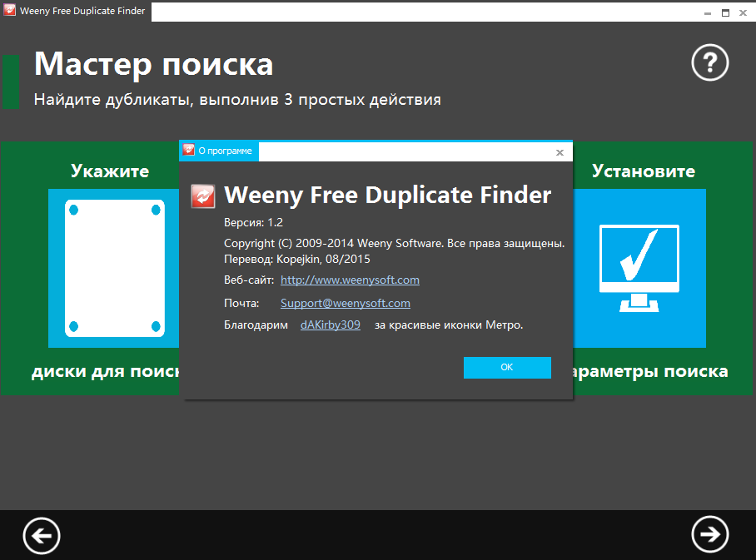Maximize the Weeny Free Duplicate Finder window
This screenshot has width=756, height=560.
[x=725, y=13]
